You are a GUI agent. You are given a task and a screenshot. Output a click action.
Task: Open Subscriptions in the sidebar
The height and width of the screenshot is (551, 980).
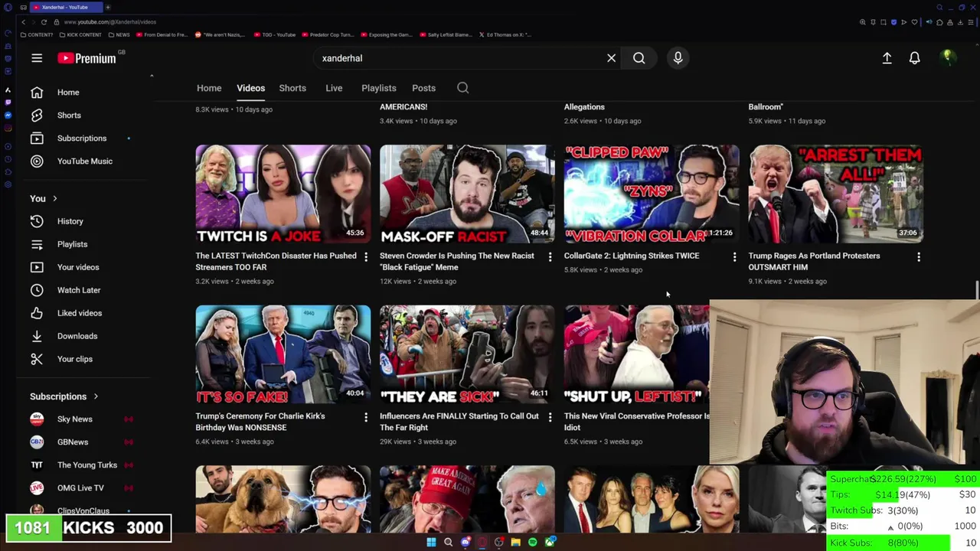click(x=84, y=138)
